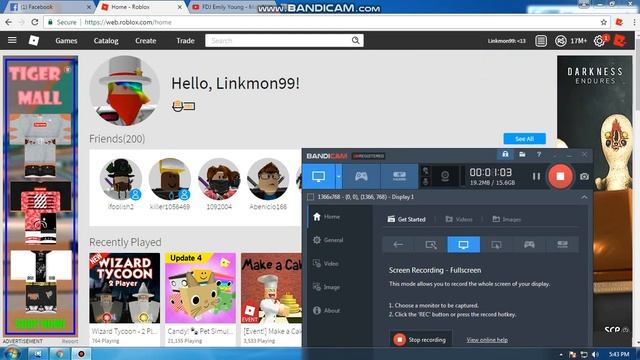This screenshot has width=640, height=360.
Task: Take a screenshot with Bandicam camera icon
Action: (584, 176)
